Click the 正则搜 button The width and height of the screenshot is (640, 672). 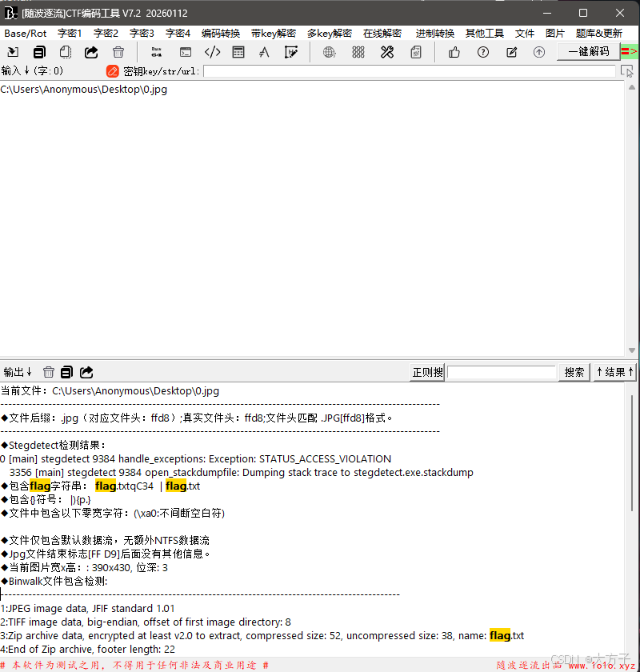tap(427, 372)
